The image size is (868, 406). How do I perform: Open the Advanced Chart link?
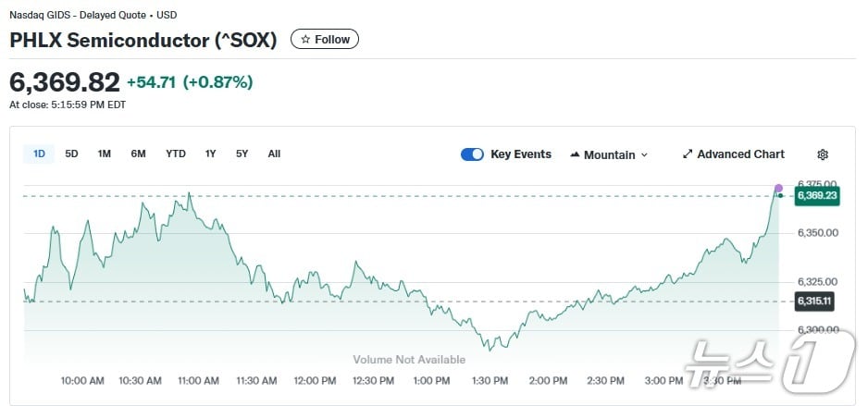point(740,154)
